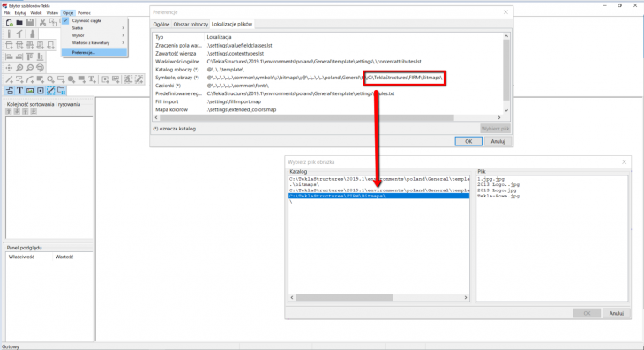Move item down in sort order panel
The image size is (644, 350).
click(x=17, y=111)
